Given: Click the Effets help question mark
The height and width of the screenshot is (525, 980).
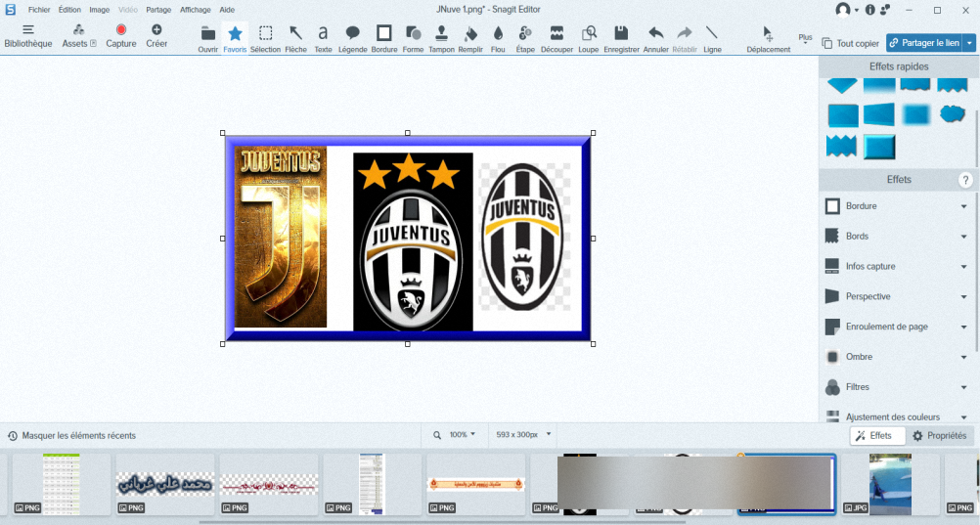Looking at the screenshot, I should [965, 180].
